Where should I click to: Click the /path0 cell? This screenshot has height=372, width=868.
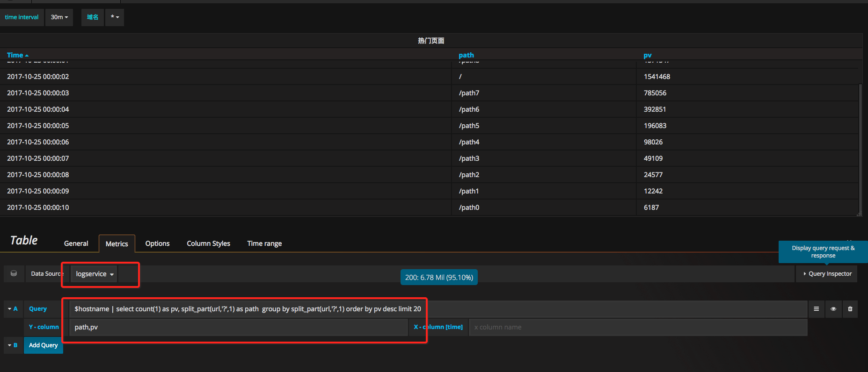(x=469, y=207)
